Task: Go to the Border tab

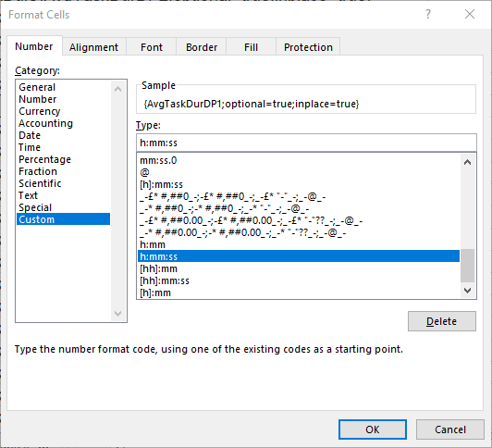Action: click(x=202, y=47)
